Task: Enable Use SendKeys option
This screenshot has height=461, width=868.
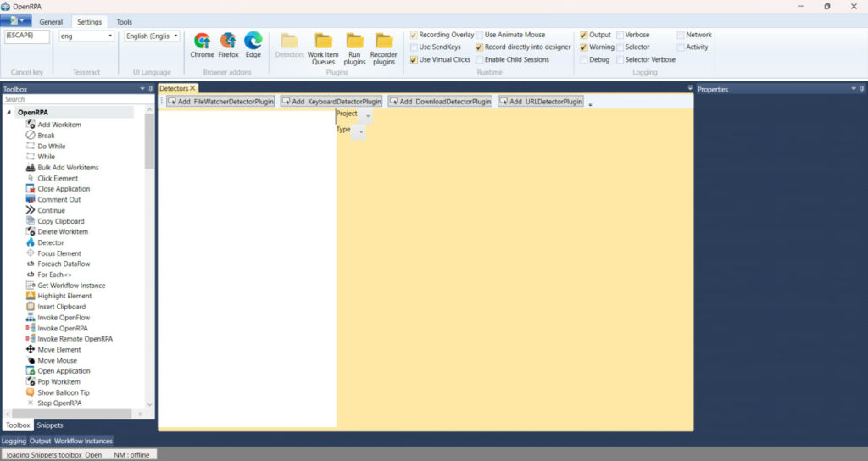Action: [414, 47]
